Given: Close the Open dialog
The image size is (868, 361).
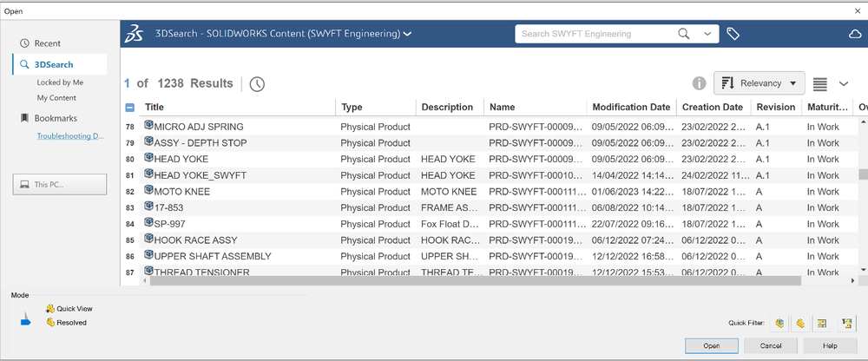Looking at the screenshot, I should click(x=858, y=11).
